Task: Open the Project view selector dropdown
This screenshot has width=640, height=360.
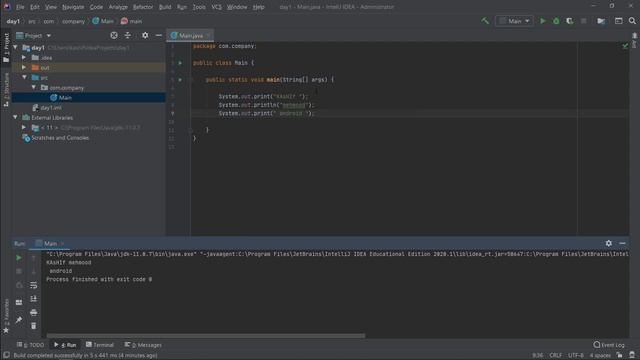Action: [x=33, y=36]
